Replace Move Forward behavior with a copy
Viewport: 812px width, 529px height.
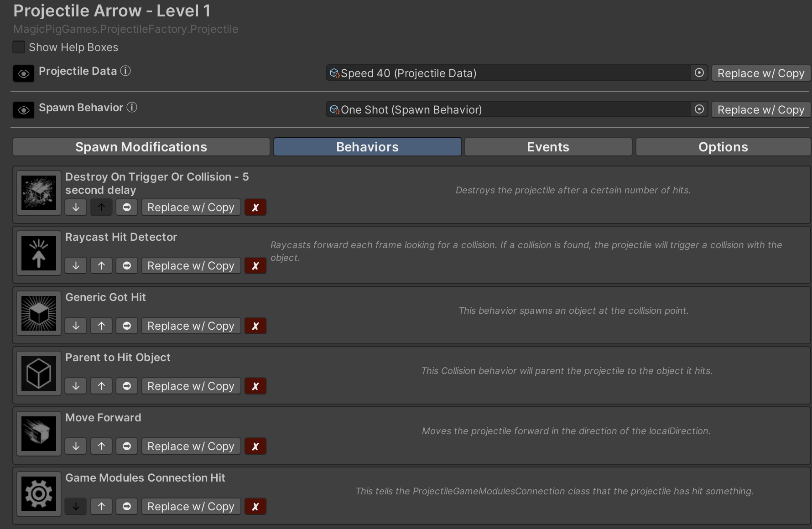tap(191, 446)
